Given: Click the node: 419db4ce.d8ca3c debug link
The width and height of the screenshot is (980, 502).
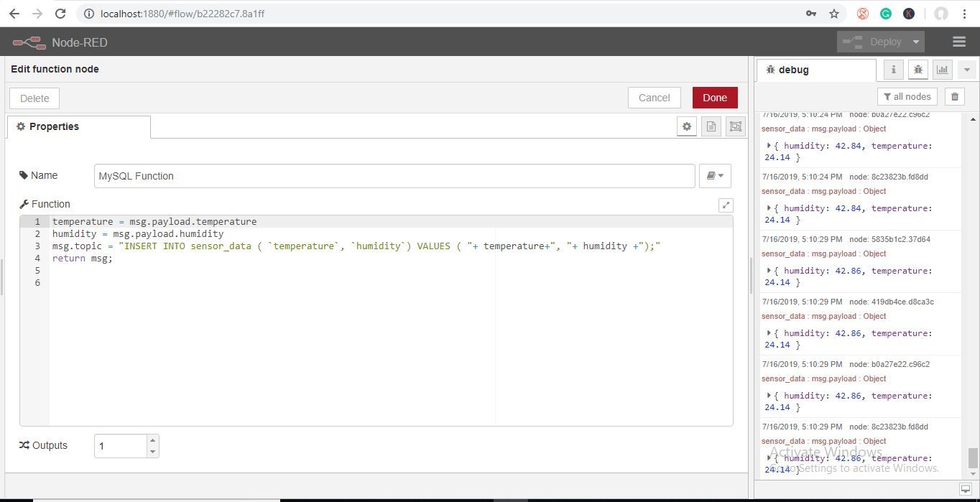Looking at the screenshot, I should click(892, 302).
